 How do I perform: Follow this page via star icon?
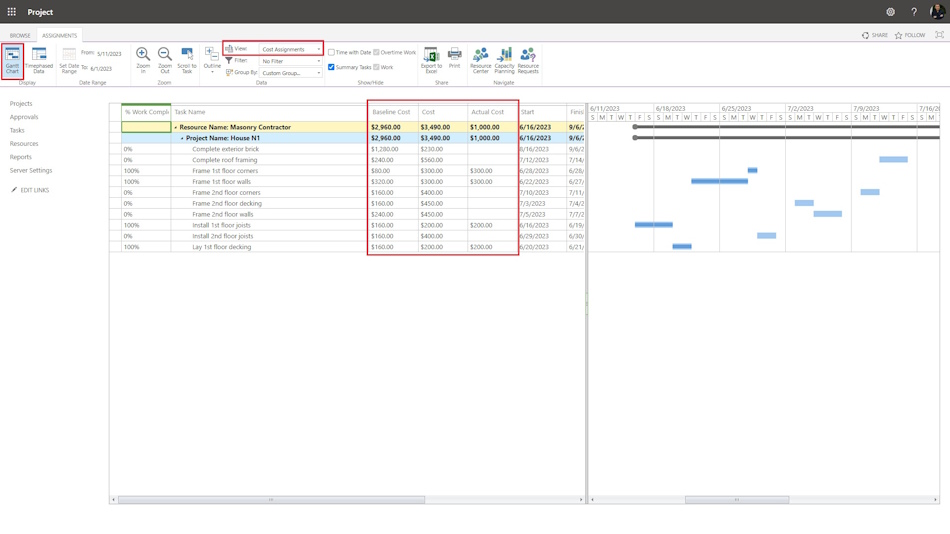tap(899, 35)
